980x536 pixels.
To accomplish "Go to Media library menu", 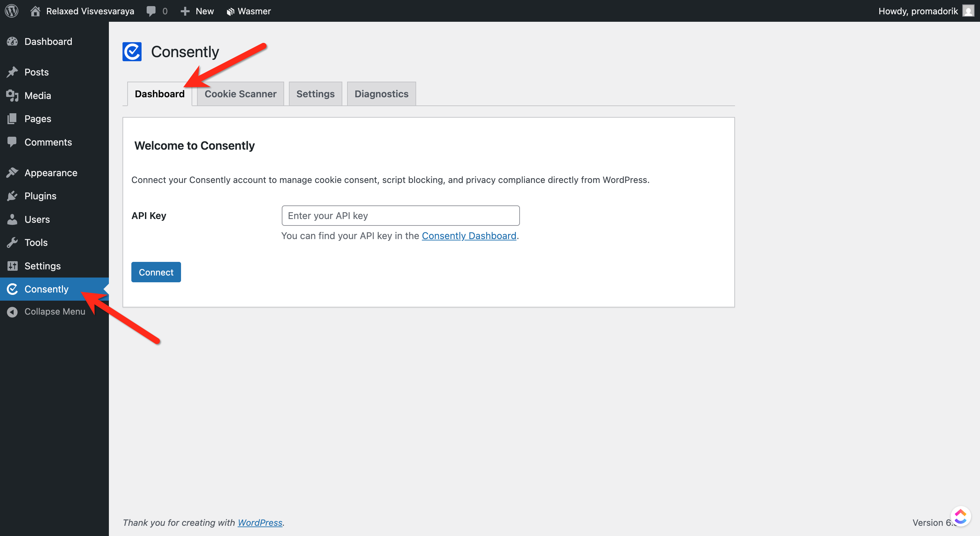I will [38, 96].
